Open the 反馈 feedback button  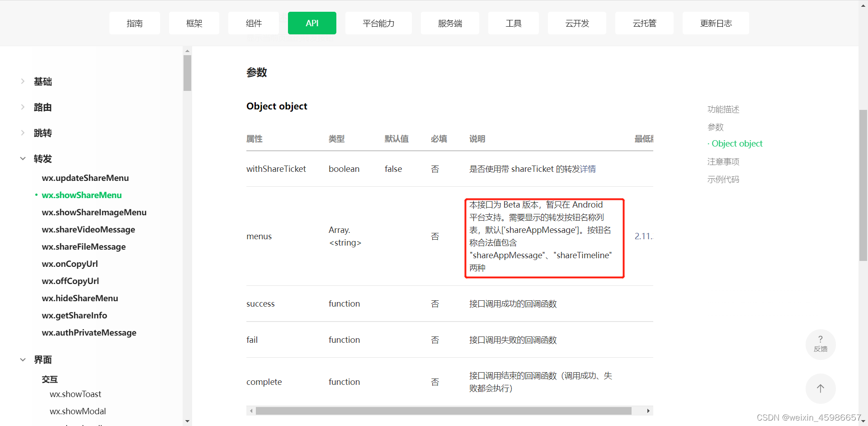820,344
